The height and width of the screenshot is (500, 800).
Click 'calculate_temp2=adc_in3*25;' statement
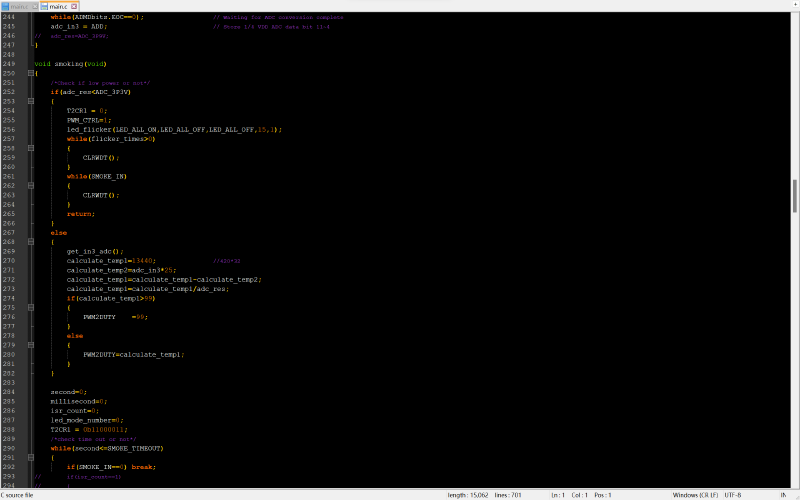pyautogui.click(x=121, y=270)
